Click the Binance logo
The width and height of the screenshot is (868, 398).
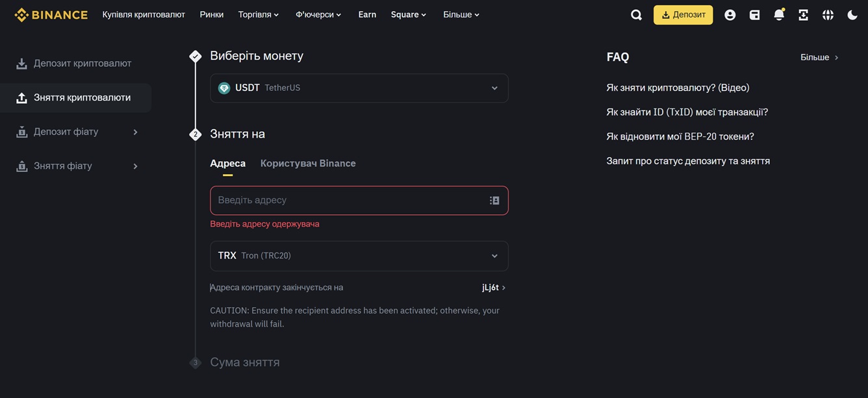pyautogui.click(x=51, y=14)
